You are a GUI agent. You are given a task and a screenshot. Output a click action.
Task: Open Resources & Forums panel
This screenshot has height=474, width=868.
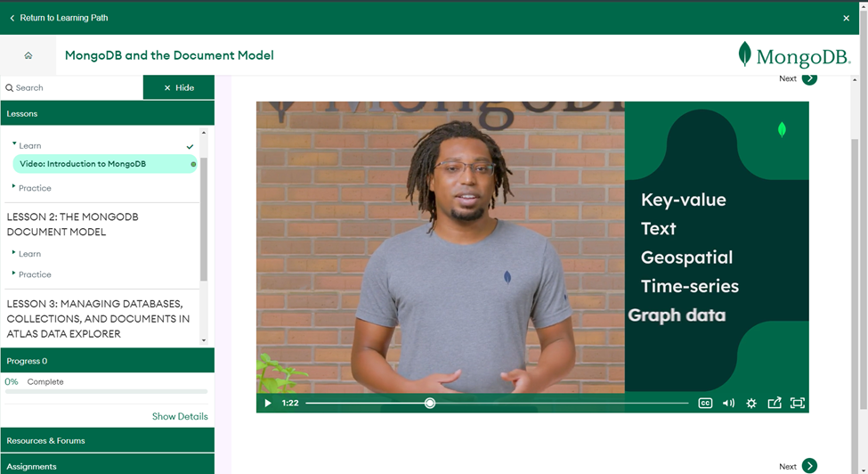click(x=108, y=441)
